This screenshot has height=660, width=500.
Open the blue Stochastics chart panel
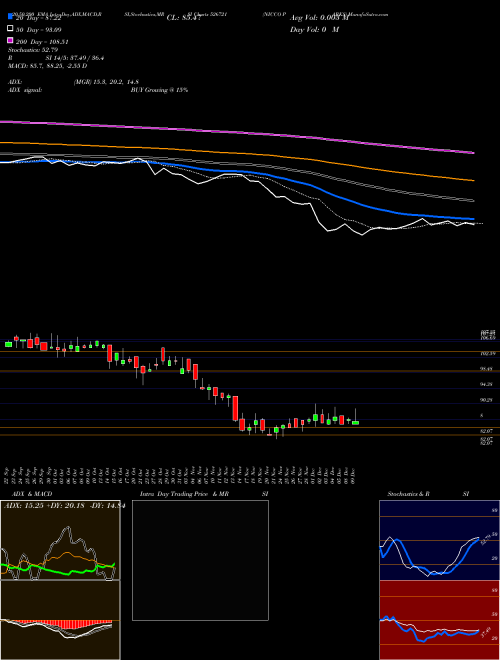(439, 540)
